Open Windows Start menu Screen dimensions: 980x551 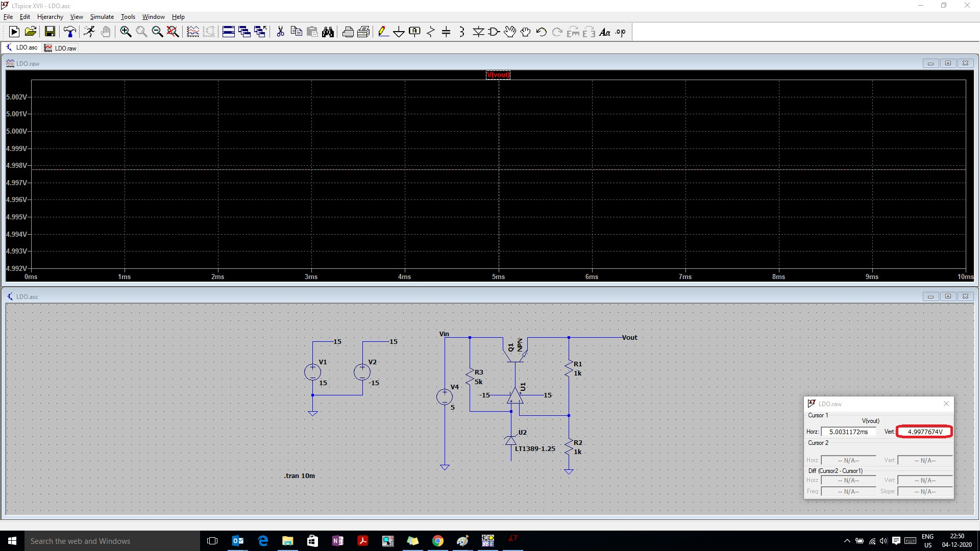[x=12, y=541]
